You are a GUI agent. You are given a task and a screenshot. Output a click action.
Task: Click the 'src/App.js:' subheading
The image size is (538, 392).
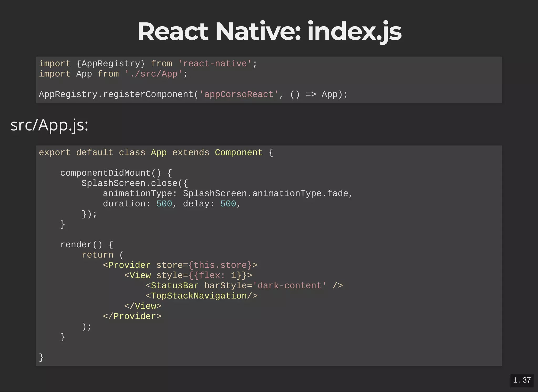coord(49,125)
